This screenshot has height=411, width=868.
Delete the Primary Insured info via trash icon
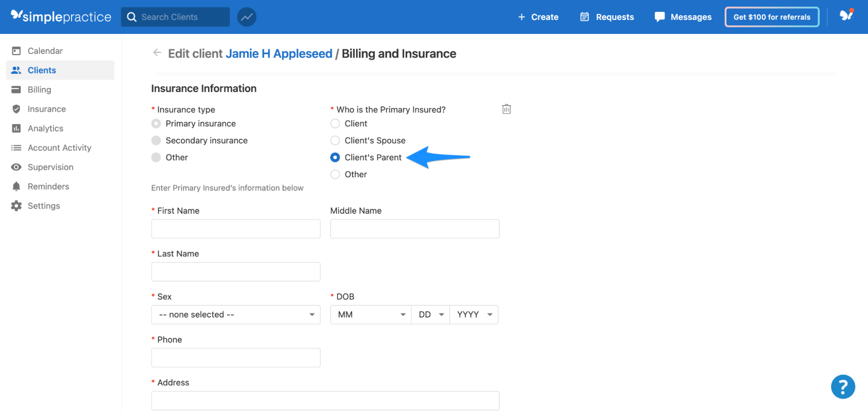[x=506, y=109]
